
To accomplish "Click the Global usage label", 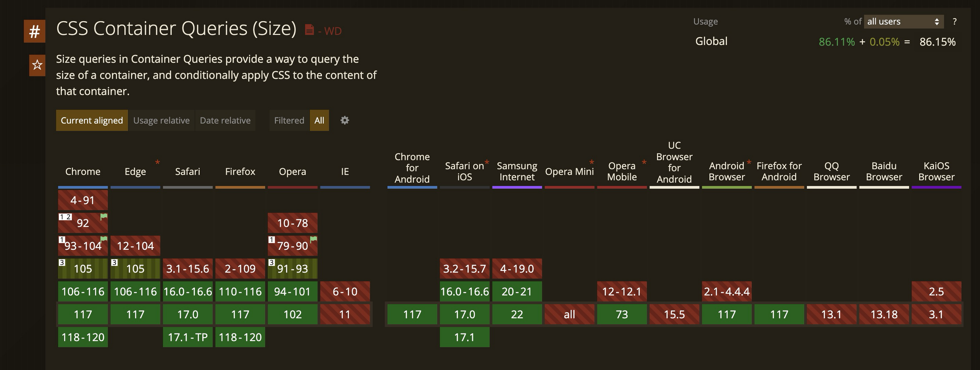I will (x=711, y=41).
